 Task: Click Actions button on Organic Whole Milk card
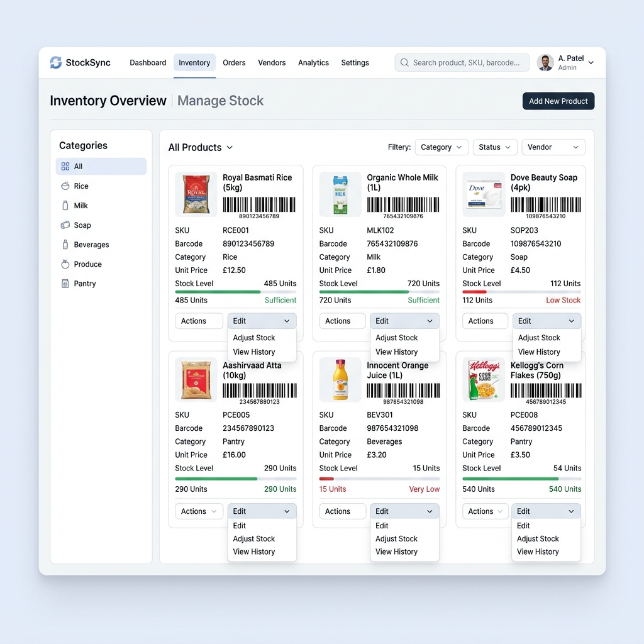click(x=342, y=321)
